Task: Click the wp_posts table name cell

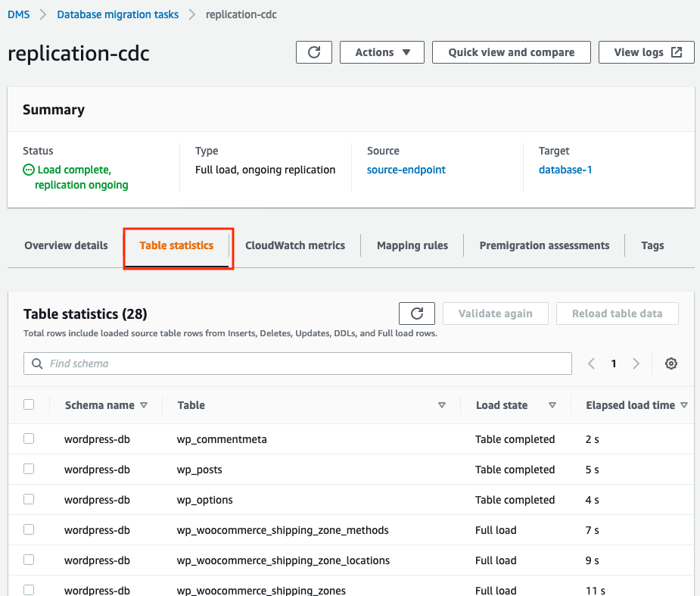Action: [199, 470]
